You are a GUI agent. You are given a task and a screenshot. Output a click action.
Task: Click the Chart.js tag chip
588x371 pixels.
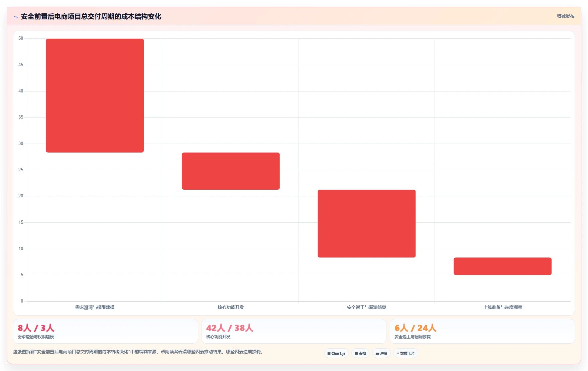point(336,353)
